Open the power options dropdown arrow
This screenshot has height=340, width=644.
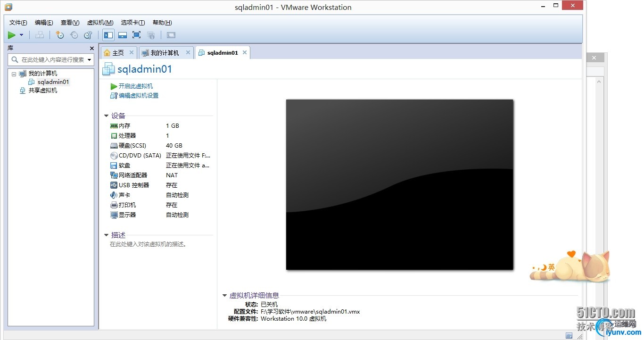(21, 35)
